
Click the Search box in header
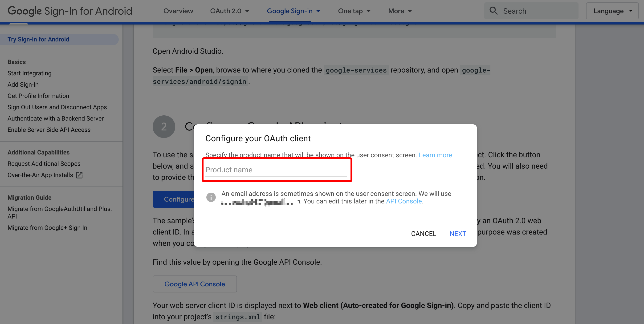click(531, 11)
